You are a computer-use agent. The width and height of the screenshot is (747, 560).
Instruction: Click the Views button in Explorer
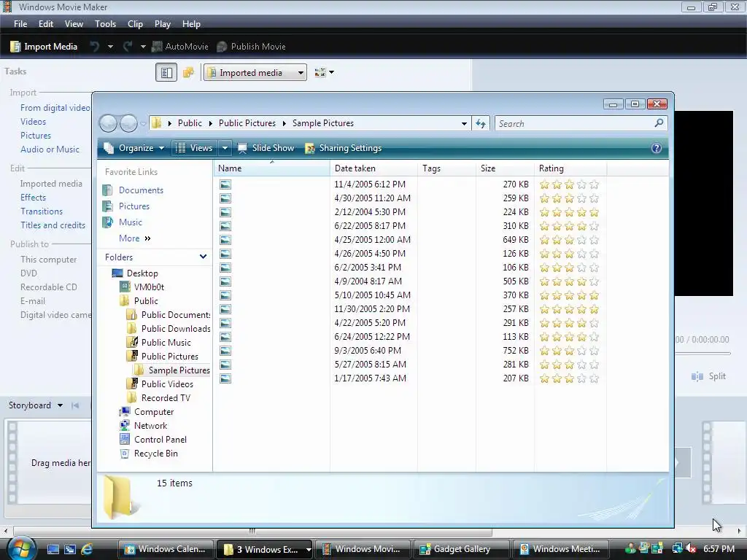point(194,148)
